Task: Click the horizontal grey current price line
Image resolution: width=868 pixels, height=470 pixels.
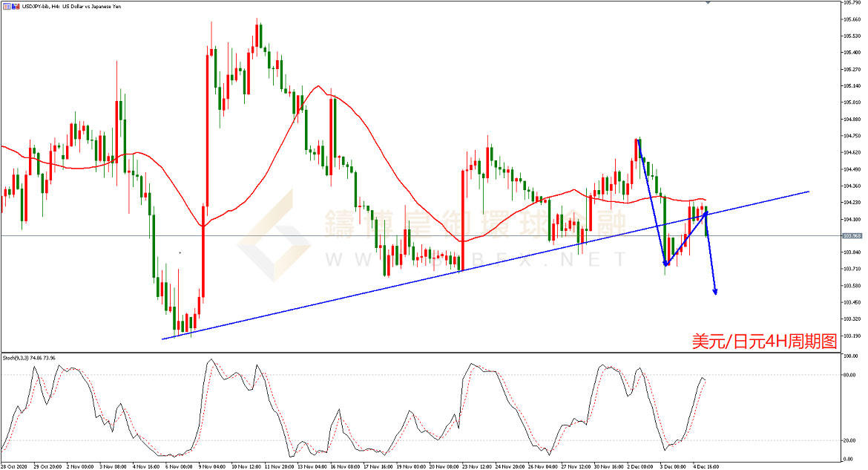Action: 445,235
